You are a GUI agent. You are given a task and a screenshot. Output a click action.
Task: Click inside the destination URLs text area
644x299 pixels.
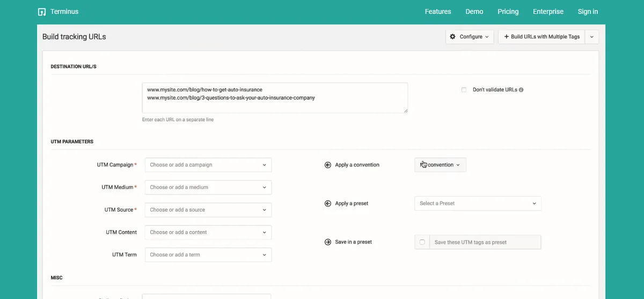coord(275,98)
